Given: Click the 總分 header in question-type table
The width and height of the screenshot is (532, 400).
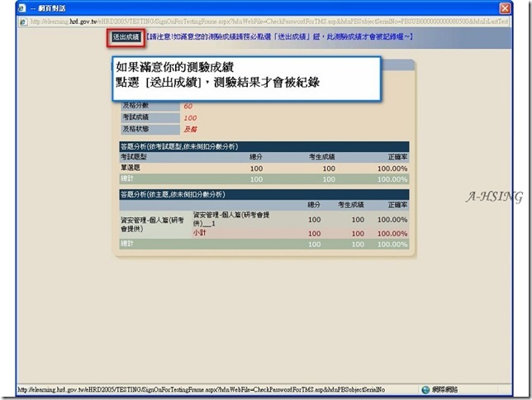Looking at the screenshot, I should click(256, 157).
